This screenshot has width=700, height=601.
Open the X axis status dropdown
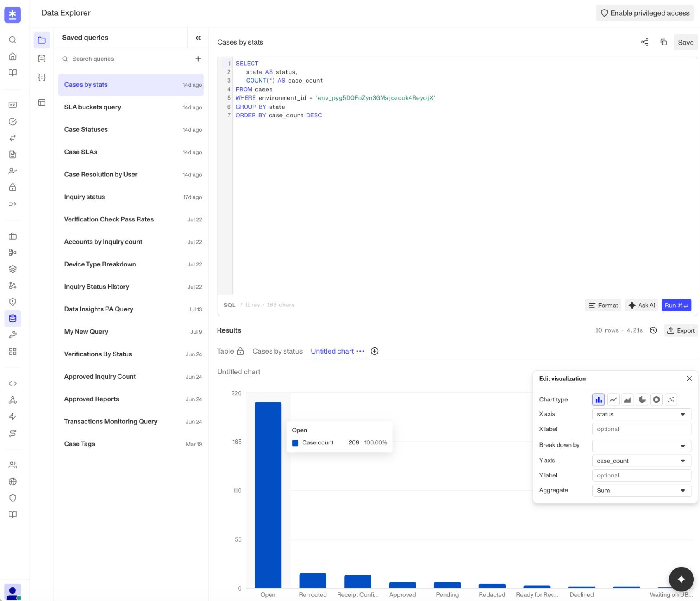(641, 414)
